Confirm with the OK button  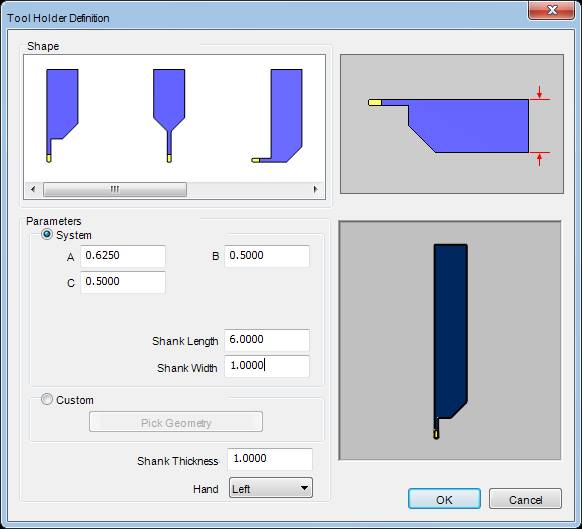(444, 499)
